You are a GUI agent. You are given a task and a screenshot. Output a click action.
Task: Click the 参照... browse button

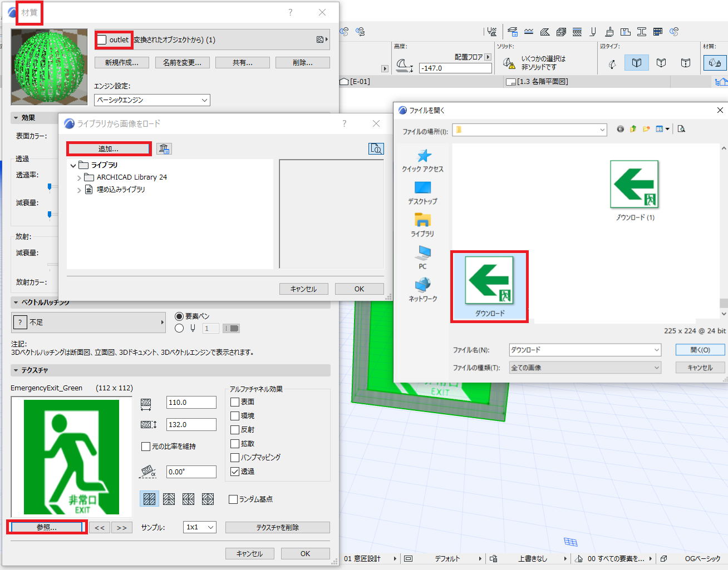point(47,527)
